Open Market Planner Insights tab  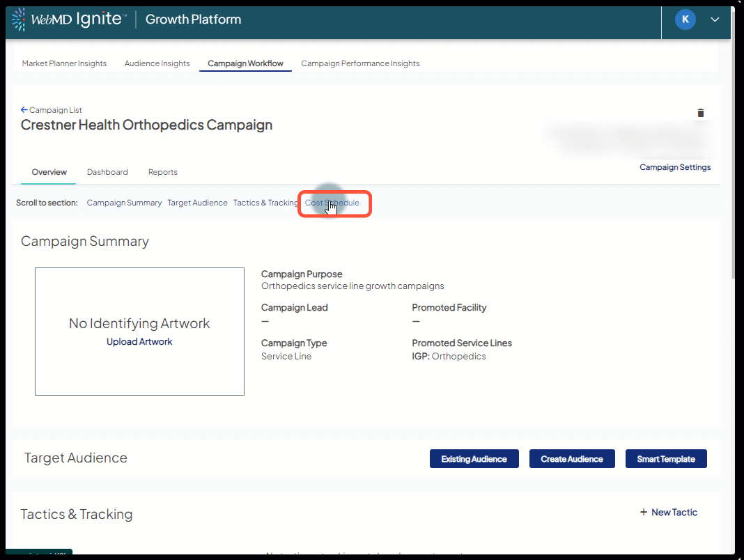click(x=64, y=63)
